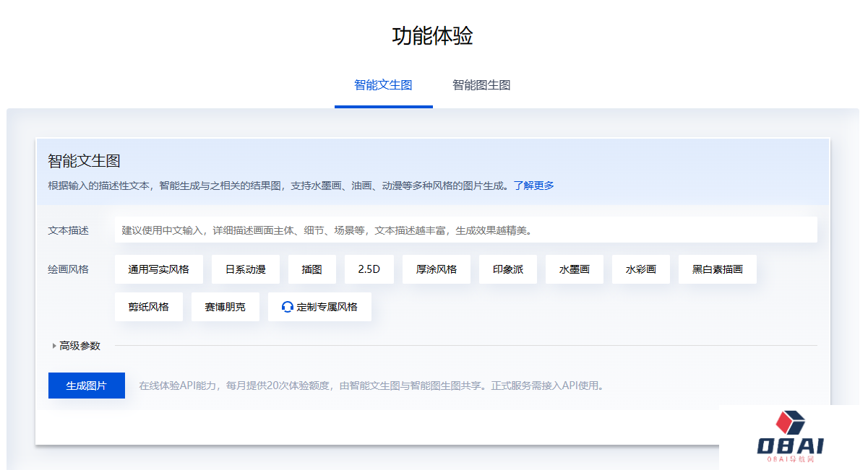Pick the 水墨画 style
868x470 pixels.
(x=575, y=269)
